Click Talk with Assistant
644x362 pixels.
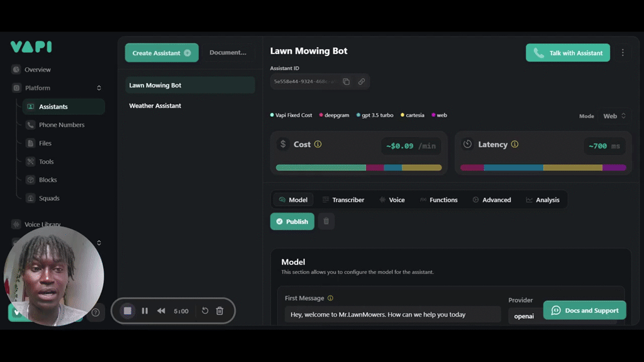click(x=567, y=52)
